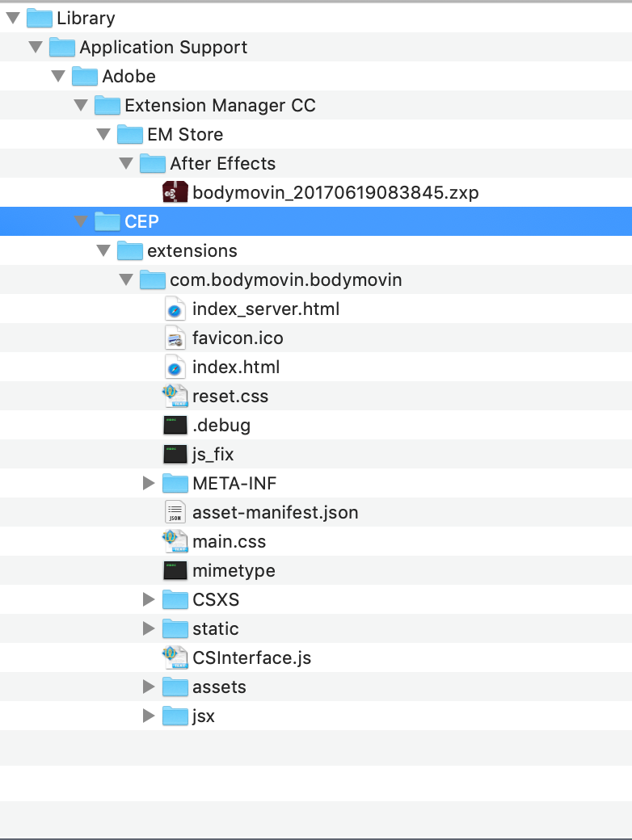The height and width of the screenshot is (840, 632).
Task: Collapse the Library folder disclosure triangle
Action: (x=14, y=19)
